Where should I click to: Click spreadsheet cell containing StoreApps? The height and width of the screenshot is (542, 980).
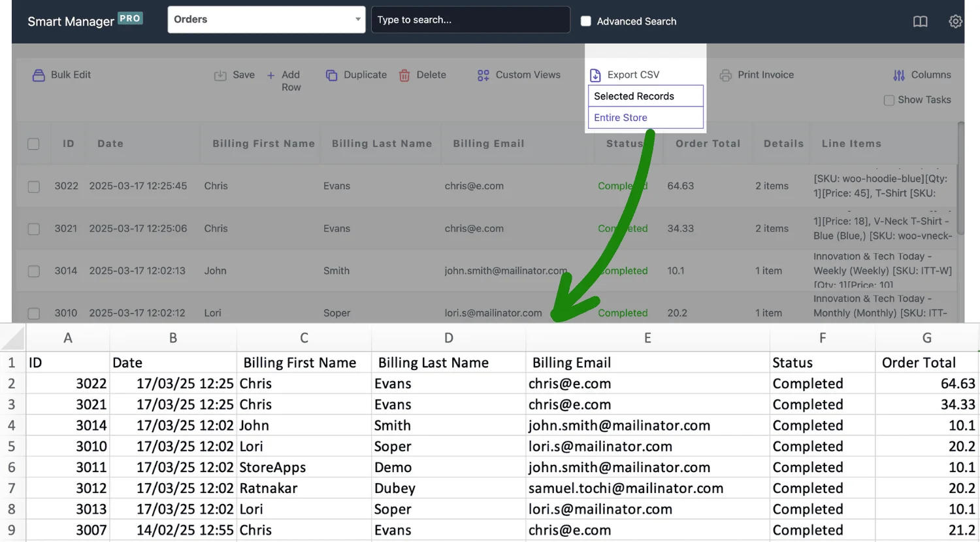coord(304,467)
